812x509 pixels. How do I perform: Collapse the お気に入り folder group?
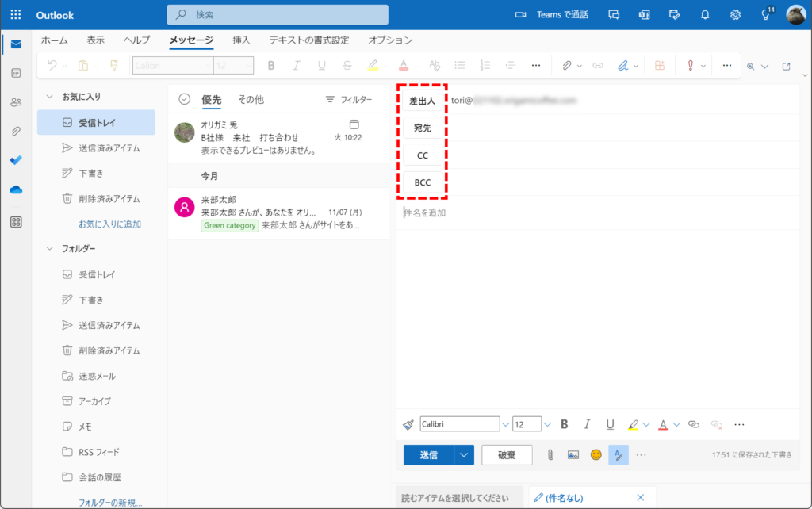(49, 97)
